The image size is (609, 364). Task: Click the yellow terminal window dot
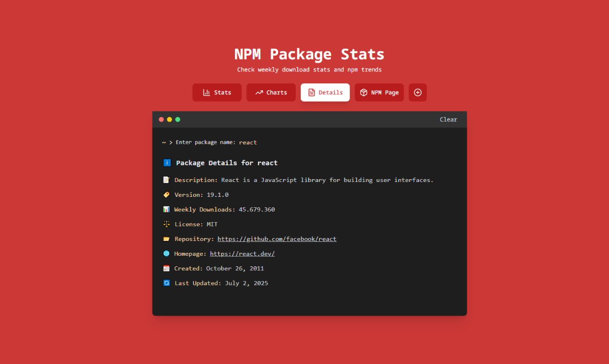(169, 120)
